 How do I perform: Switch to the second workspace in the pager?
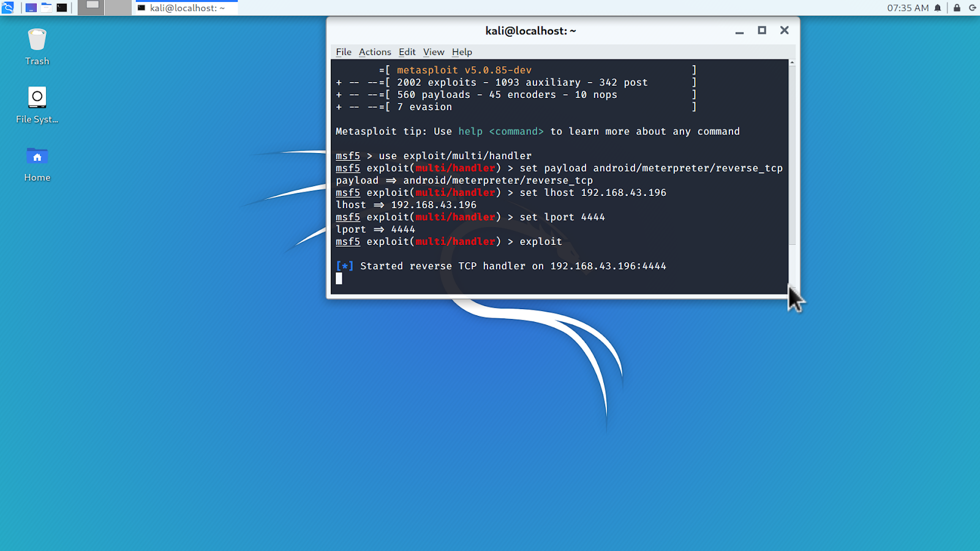point(119,8)
